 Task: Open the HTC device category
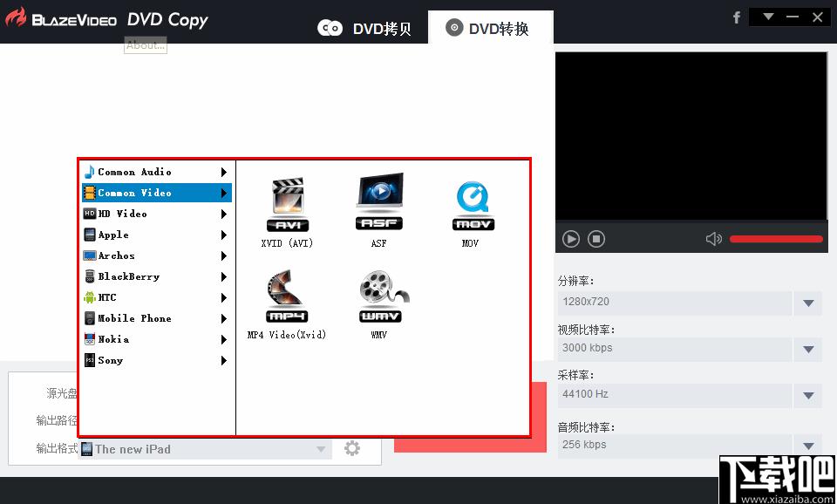coord(157,297)
